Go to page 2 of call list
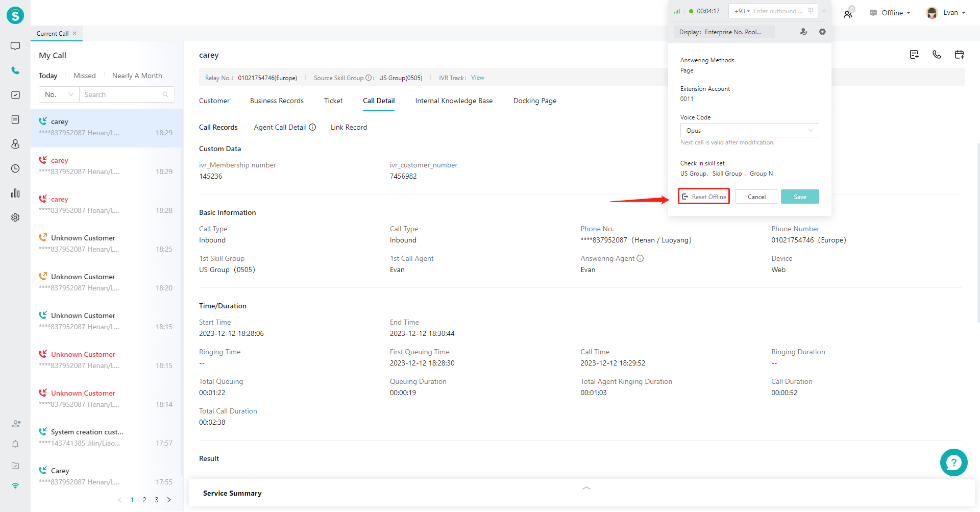The image size is (980, 512). [x=144, y=500]
